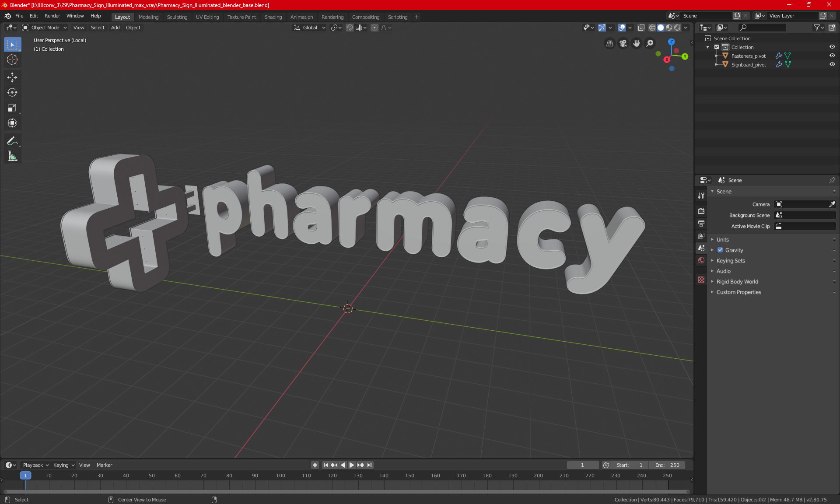Image resolution: width=840 pixels, height=504 pixels.
Task: Choose the Measure ruler tool
Action: tap(12, 156)
